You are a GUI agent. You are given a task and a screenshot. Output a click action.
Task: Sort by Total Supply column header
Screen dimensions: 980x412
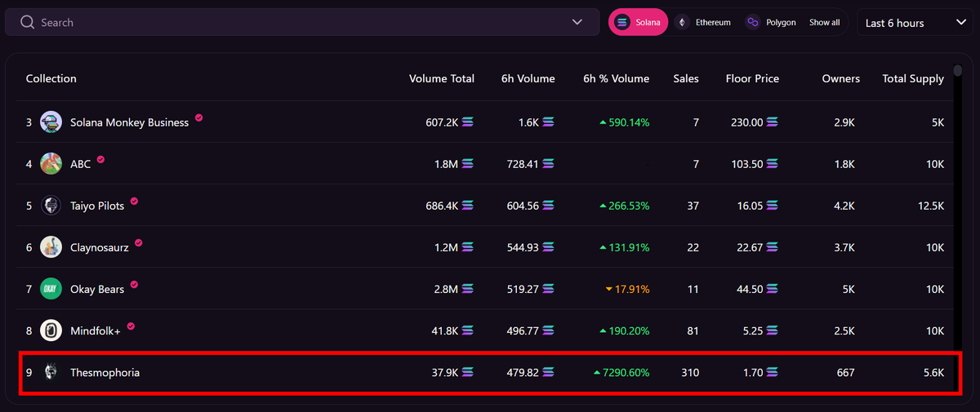tap(913, 78)
